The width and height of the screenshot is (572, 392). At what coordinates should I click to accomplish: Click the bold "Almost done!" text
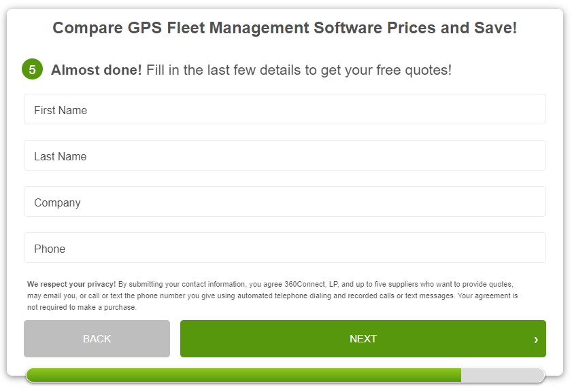97,70
